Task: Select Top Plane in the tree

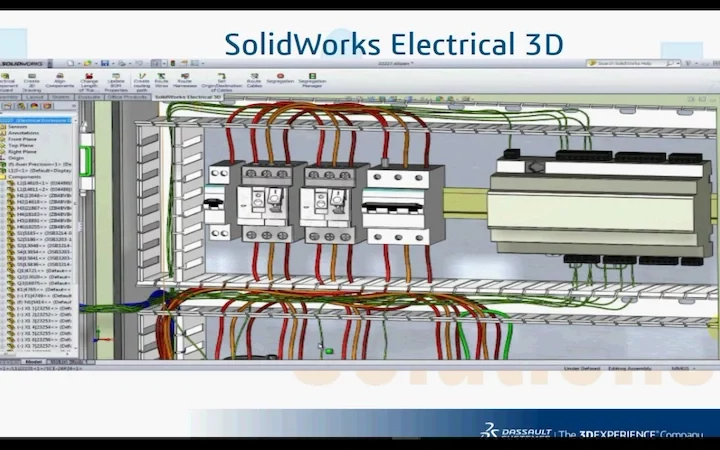Action: 21,146
